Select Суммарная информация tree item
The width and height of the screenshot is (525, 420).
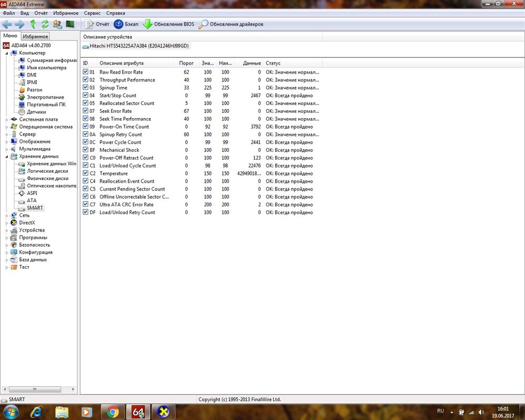click(x=51, y=60)
